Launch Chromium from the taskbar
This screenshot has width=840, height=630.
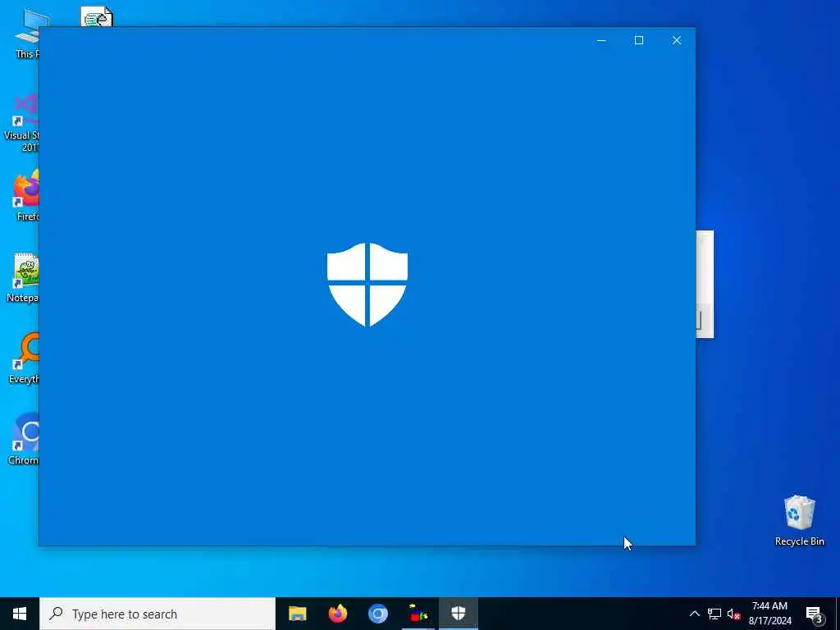pos(377,614)
